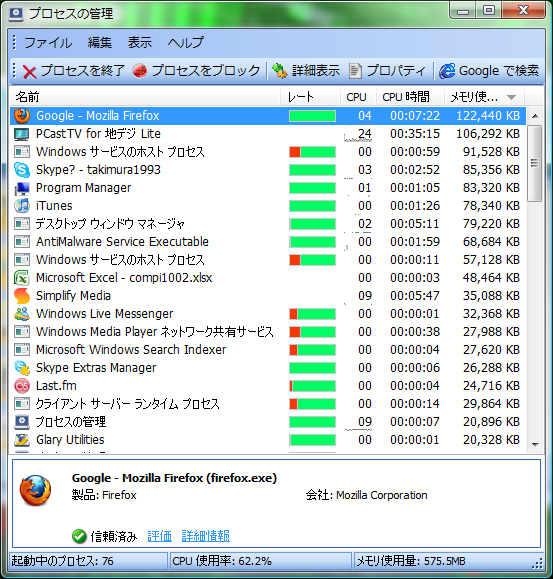
Task: Click the red X end process icon
Action: [x=29, y=71]
